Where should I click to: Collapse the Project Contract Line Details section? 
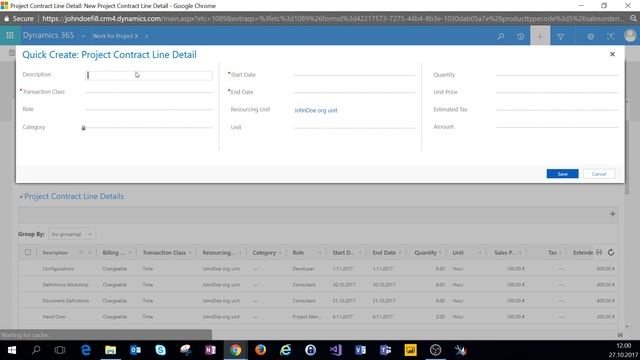(x=21, y=197)
